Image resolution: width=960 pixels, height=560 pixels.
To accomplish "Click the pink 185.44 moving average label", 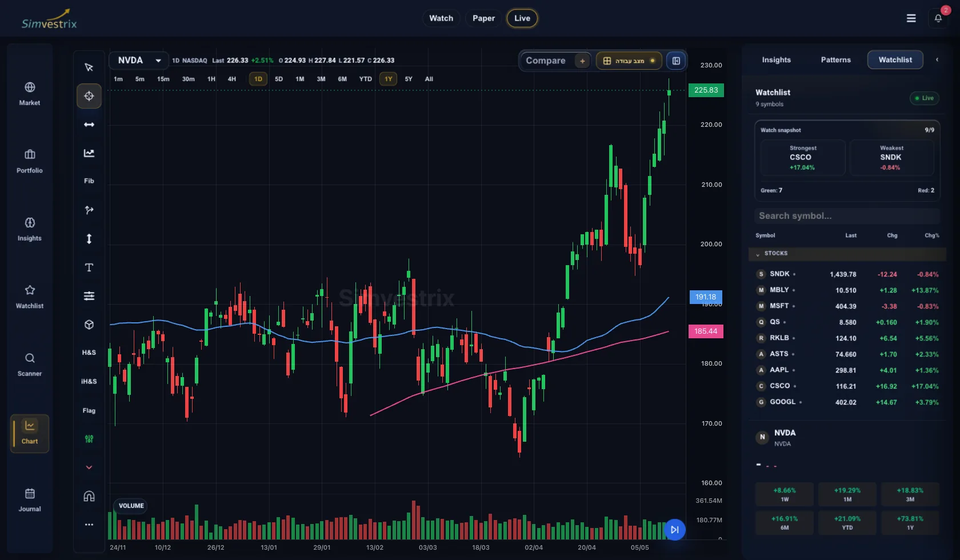I will [x=706, y=331].
